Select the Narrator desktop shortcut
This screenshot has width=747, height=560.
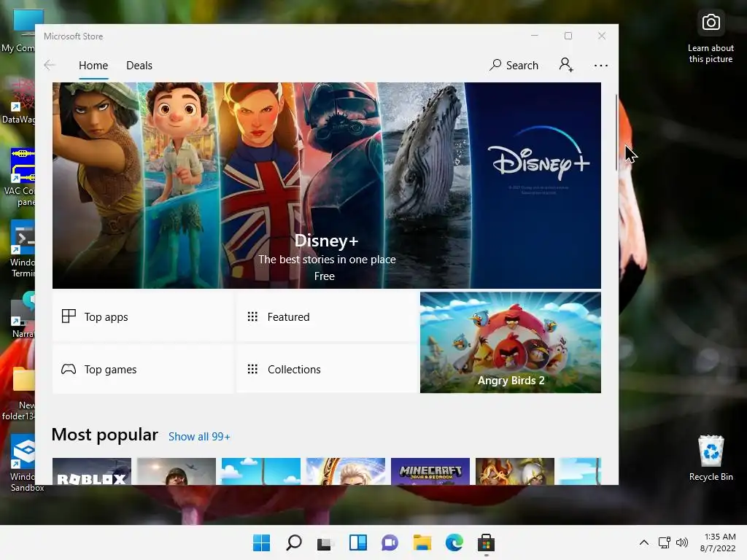(22, 314)
